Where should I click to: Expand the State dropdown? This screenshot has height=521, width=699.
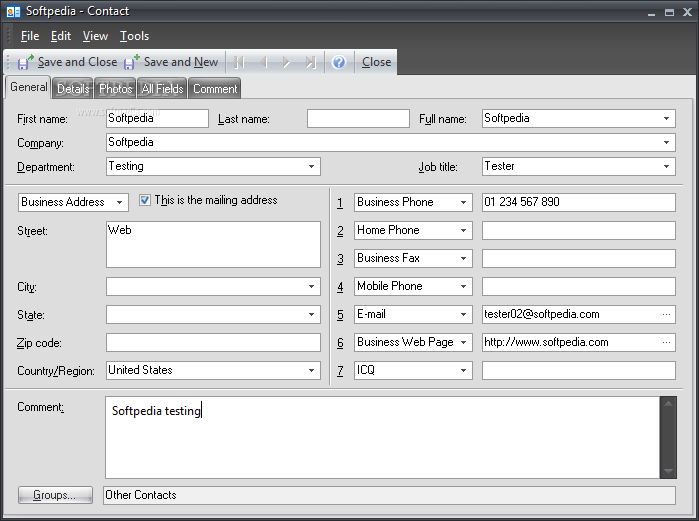pyautogui.click(x=312, y=315)
